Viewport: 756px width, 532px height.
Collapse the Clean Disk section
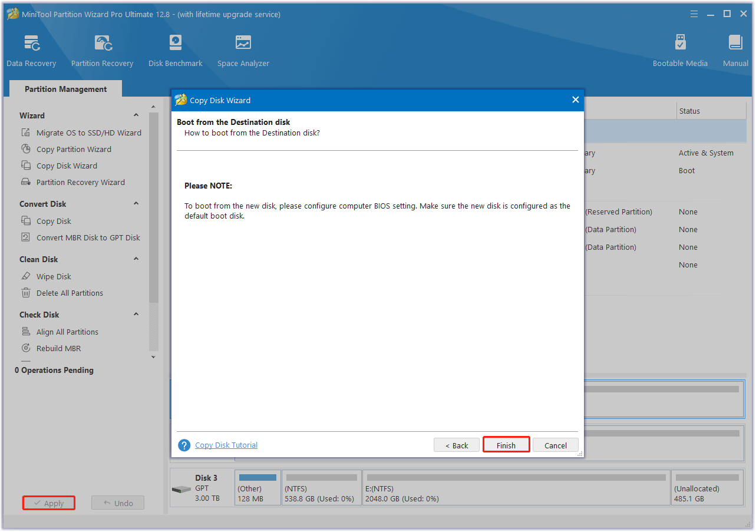(x=136, y=259)
